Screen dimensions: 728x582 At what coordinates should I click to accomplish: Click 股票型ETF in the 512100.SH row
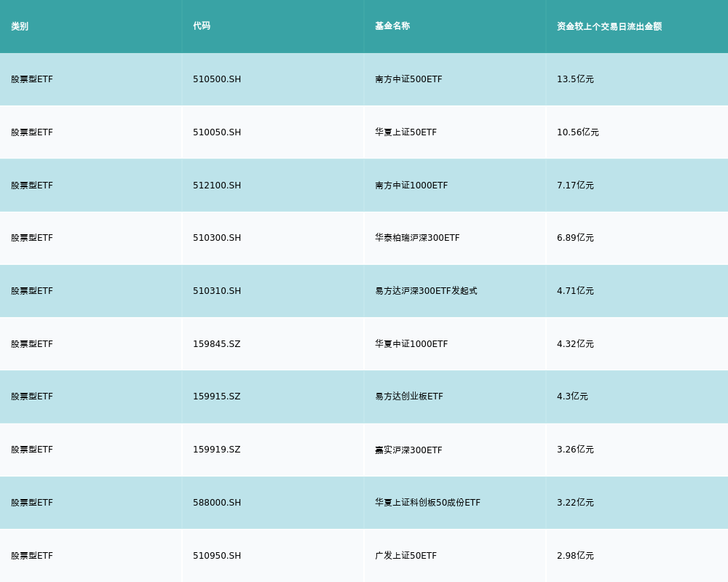tap(32, 186)
